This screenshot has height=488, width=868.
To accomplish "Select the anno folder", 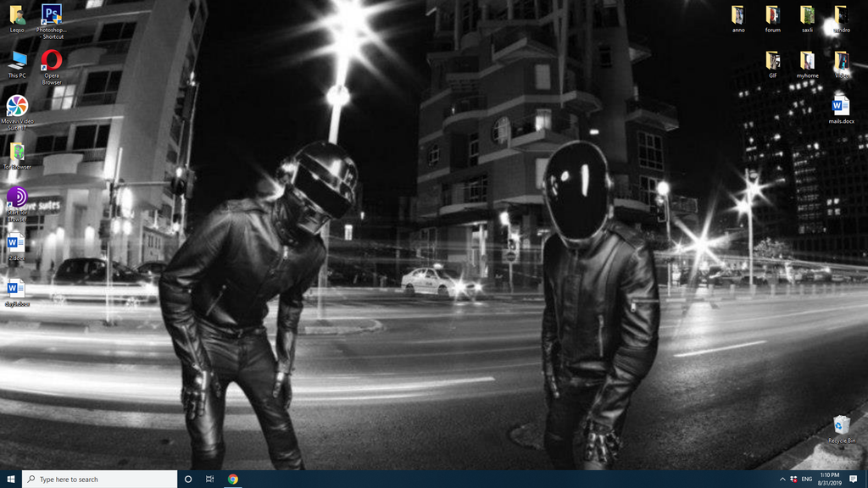I will pyautogui.click(x=738, y=19).
